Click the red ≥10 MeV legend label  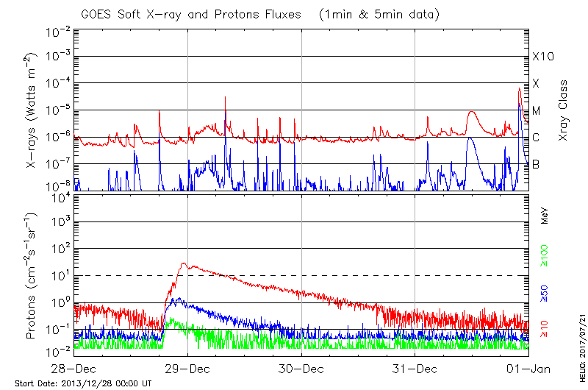pyautogui.click(x=545, y=328)
